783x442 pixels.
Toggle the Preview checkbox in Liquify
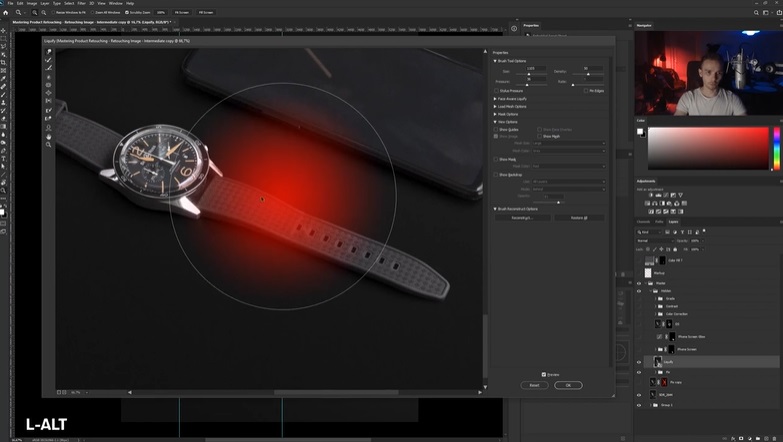[544, 375]
